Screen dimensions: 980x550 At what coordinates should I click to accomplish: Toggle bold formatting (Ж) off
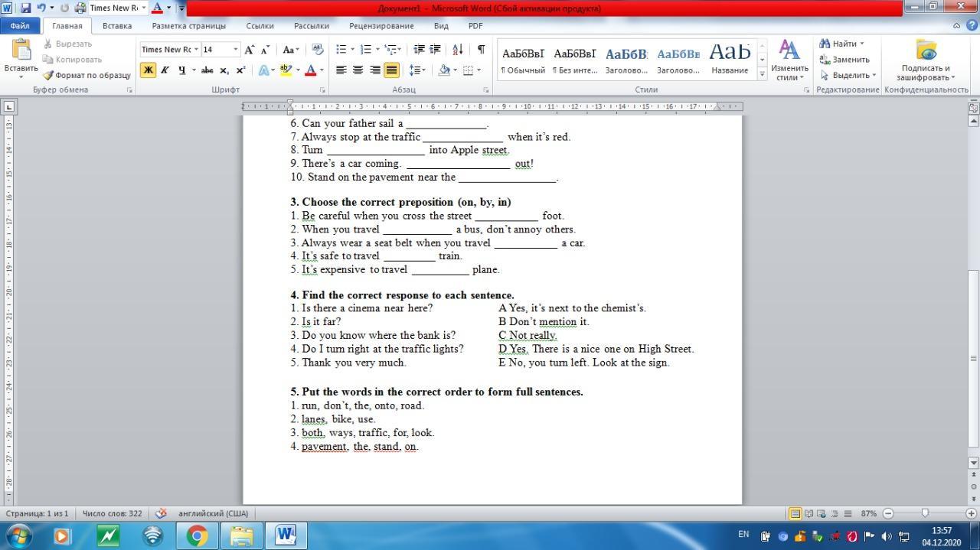[148, 70]
